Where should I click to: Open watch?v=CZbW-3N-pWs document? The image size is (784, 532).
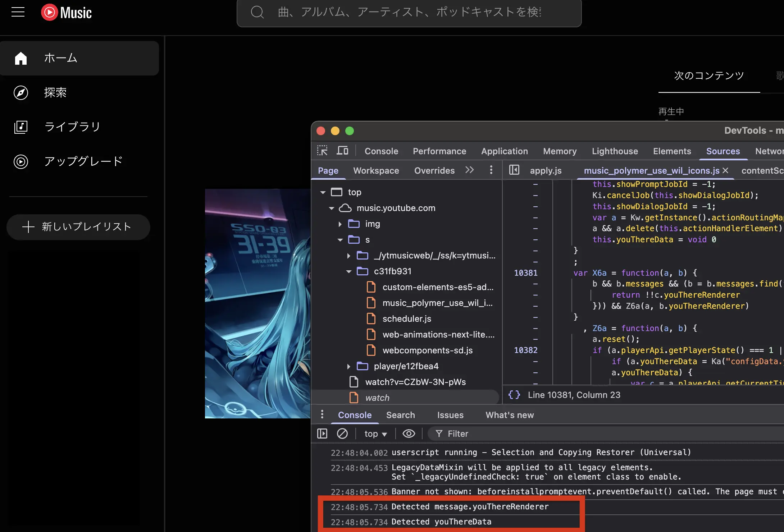click(x=407, y=382)
